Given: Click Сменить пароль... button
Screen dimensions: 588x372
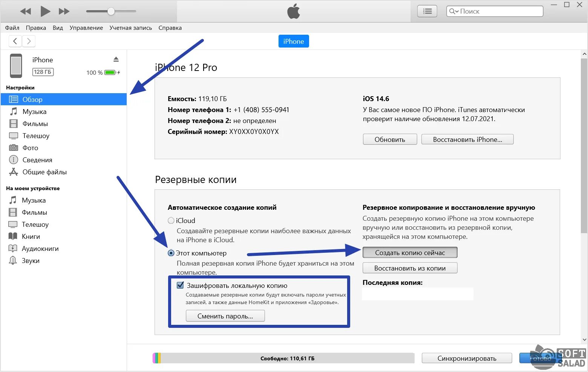Looking at the screenshot, I should [225, 316].
